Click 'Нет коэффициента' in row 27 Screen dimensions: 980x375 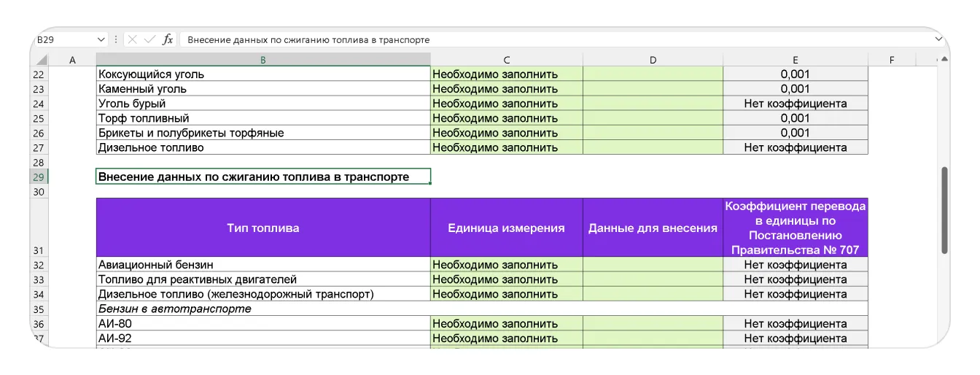pos(796,147)
